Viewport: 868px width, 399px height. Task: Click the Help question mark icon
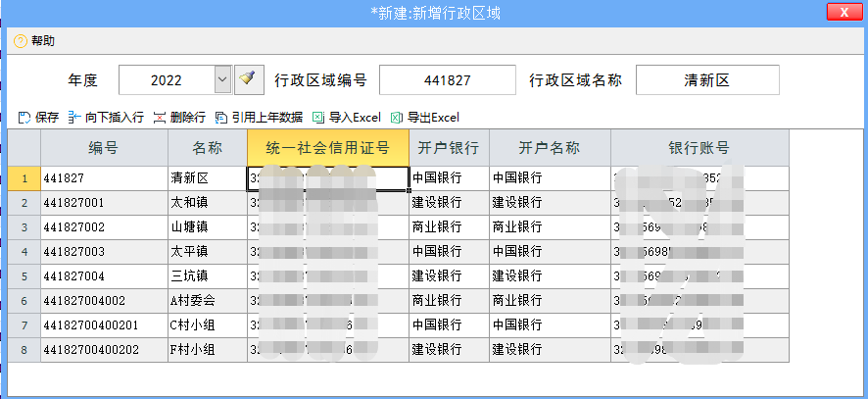pyautogui.click(x=20, y=41)
